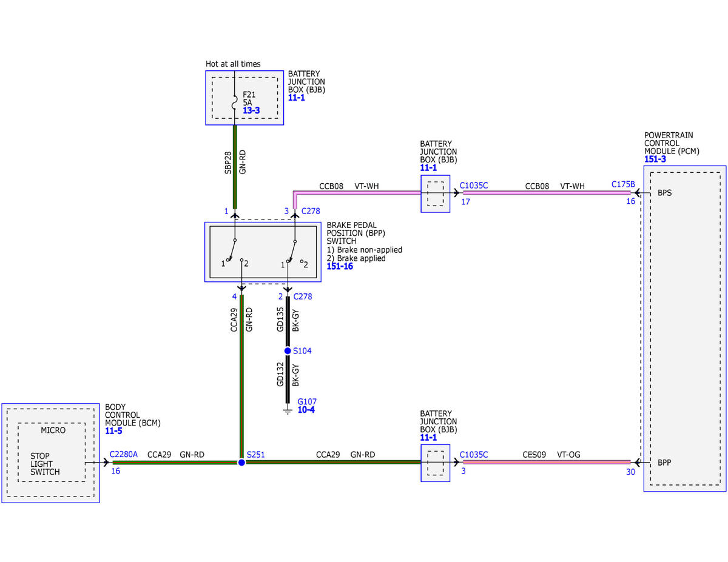Open 11-1 link of BJB on CCA29 circuit
The height and width of the screenshot is (562, 728).
tap(428, 437)
